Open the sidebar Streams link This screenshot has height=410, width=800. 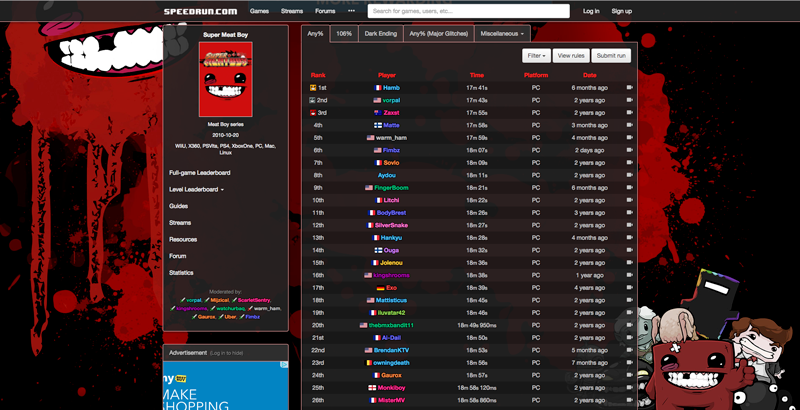[x=180, y=223]
